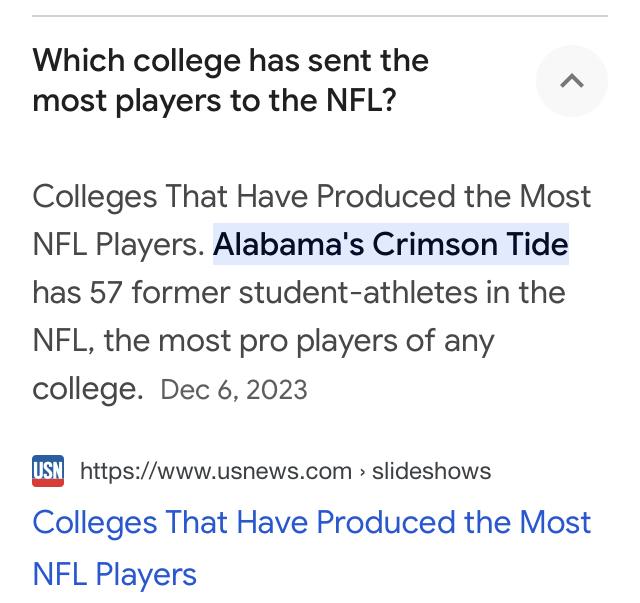Viewport: 640px width, 603px height.
Task: Click the slideshows breadcrumb text
Action: (431, 470)
